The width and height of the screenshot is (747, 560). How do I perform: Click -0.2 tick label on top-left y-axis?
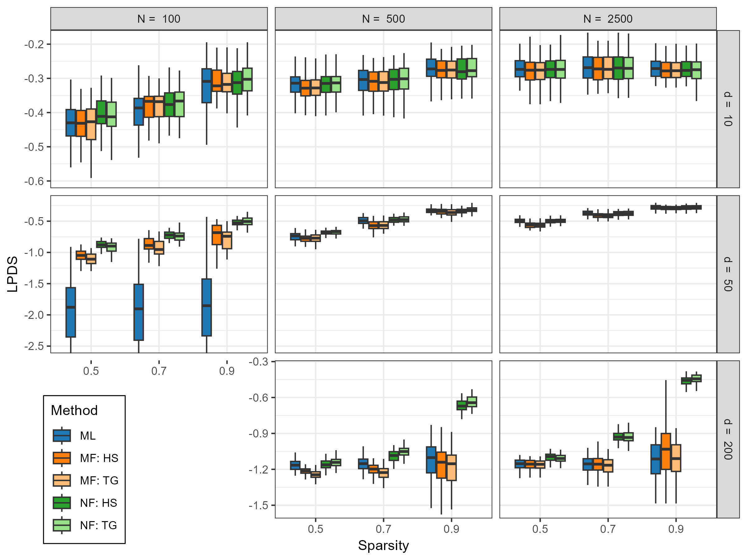tap(34, 44)
